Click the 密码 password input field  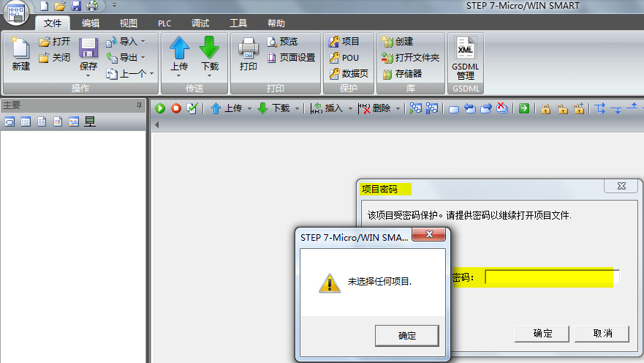click(x=552, y=277)
